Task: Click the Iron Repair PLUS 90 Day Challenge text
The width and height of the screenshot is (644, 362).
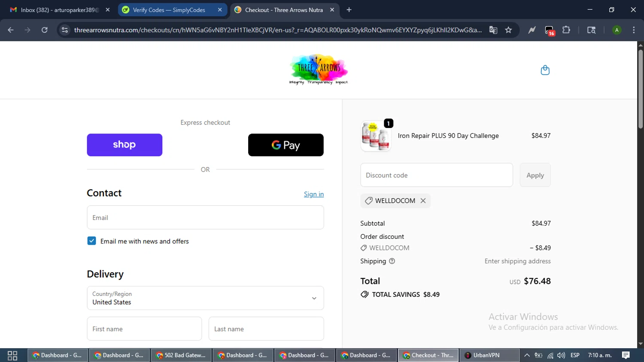Action: coord(448,136)
